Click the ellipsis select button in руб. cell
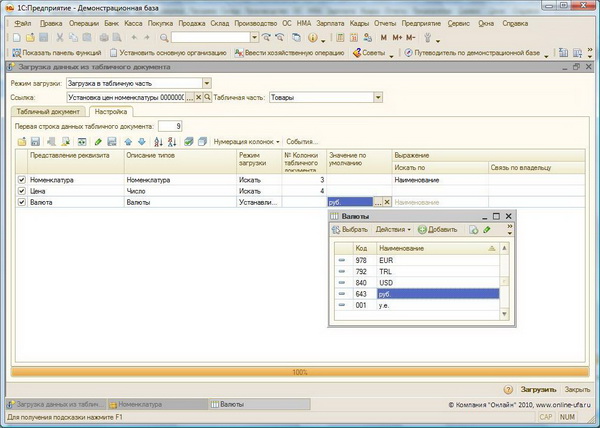Viewport: 600px width, 428px height. tap(378, 202)
